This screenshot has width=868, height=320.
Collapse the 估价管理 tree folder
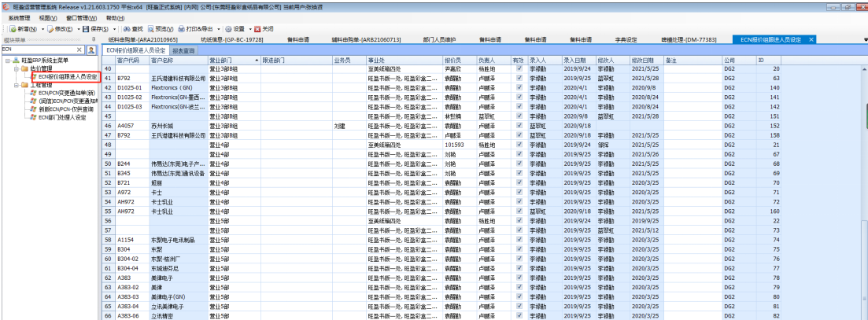pyautogui.click(x=16, y=68)
